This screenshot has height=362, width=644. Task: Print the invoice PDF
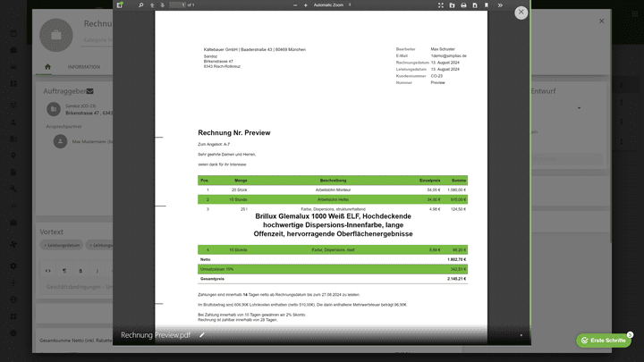(x=463, y=5)
